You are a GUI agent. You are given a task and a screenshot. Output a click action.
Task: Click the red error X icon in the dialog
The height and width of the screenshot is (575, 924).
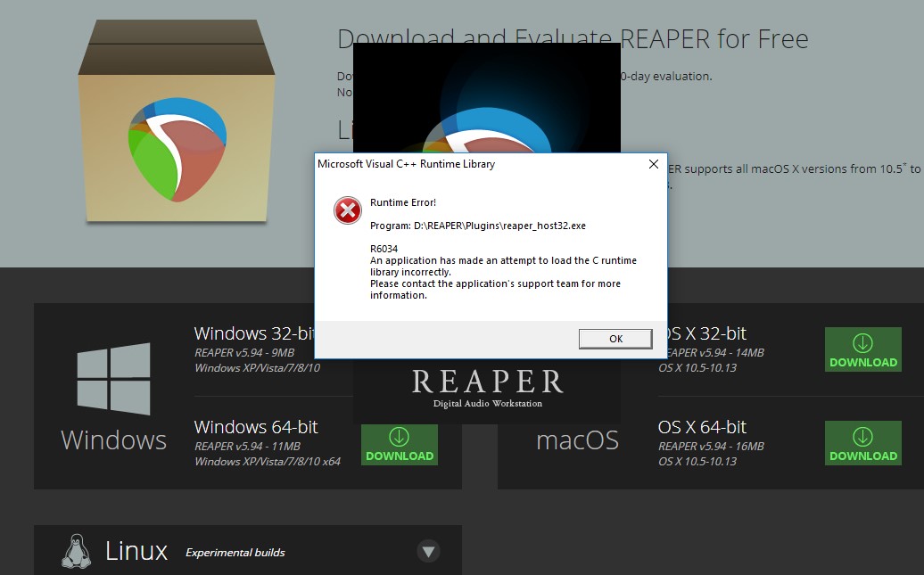(x=348, y=210)
